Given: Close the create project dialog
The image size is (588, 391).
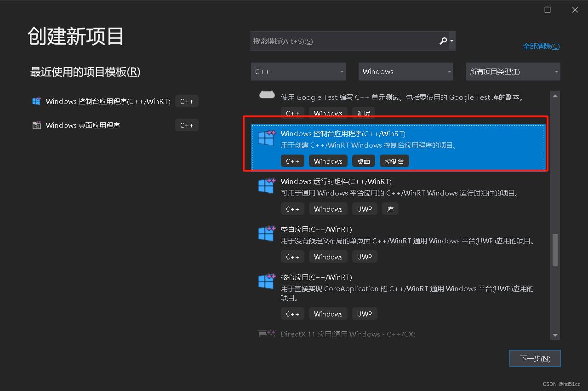Looking at the screenshot, I should tap(575, 10).
